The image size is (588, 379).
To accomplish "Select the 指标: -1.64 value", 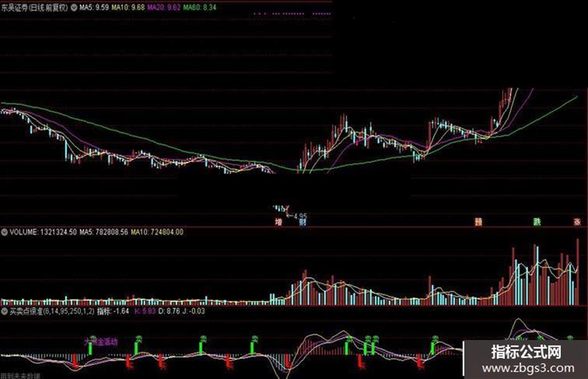I will click(x=113, y=311).
